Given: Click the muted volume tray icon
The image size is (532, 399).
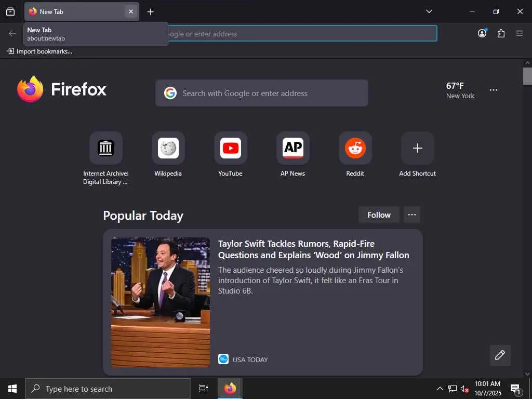Looking at the screenshot, I should [464, 389].
